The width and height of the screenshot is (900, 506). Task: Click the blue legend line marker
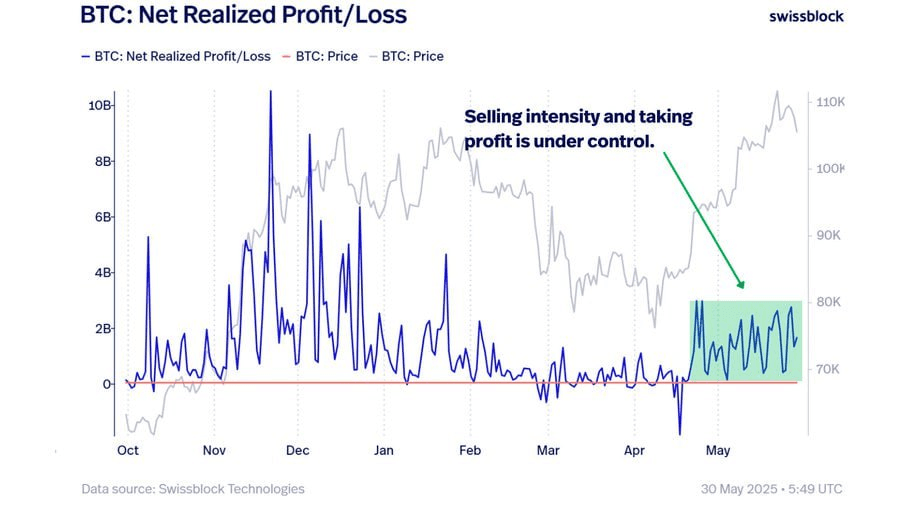(x=86, y=57)
